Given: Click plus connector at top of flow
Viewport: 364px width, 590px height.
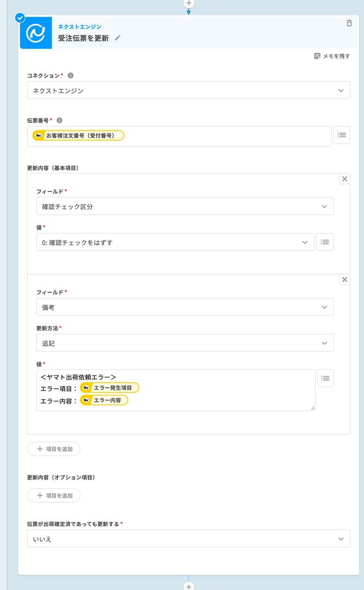Looking at the screenshot, I should click(x=189, y=3).
